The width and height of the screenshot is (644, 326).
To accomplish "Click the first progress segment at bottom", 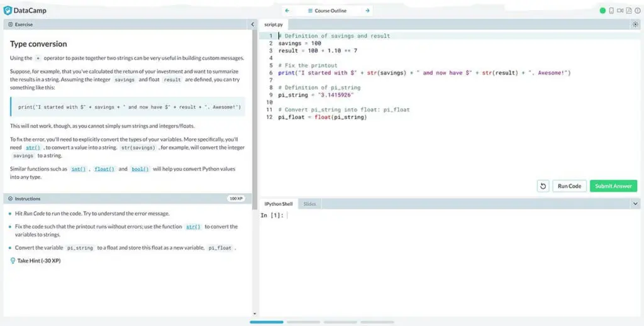I will point(267,322).
